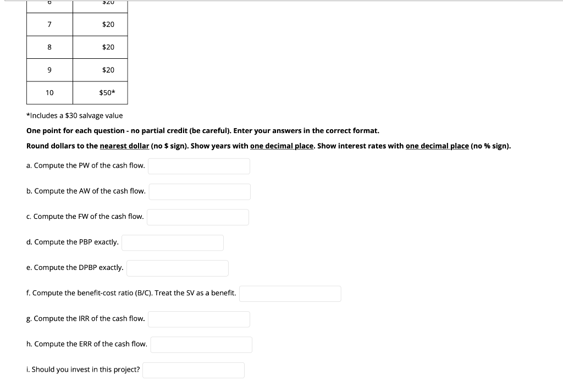Image resolution: width=563 pixels, height=392 pixels.
Task: Select the table cell showing year 9
Action: [x=49, y=70]
